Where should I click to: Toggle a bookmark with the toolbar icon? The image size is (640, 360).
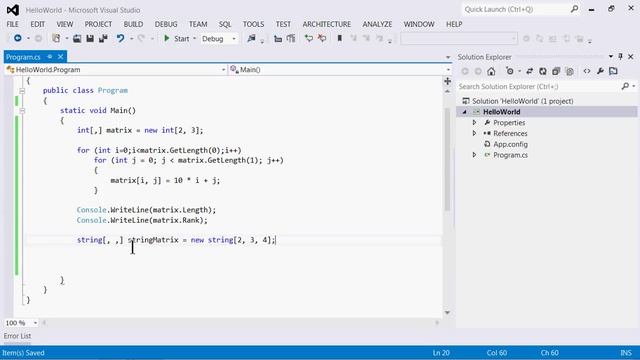340,39
